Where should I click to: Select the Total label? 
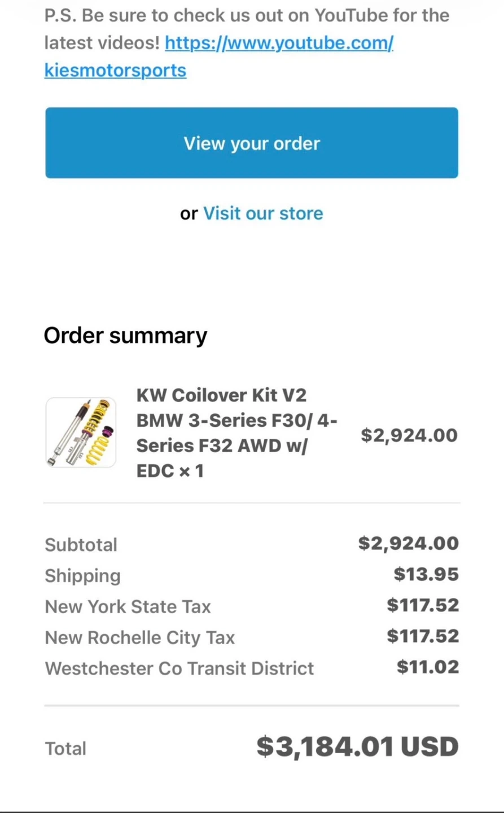tap(65, 749)
